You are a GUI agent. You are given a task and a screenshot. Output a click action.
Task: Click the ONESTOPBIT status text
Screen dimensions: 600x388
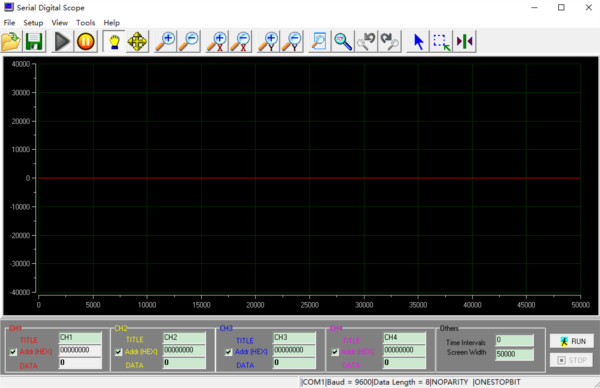(497, 382)
